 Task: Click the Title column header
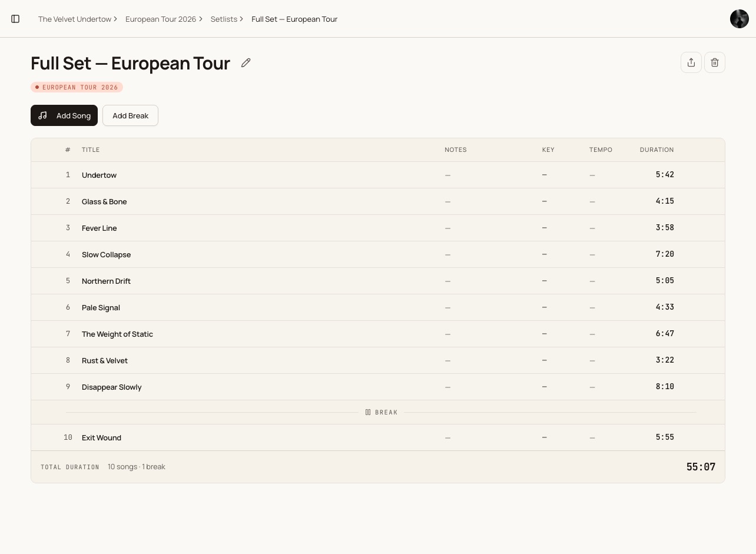[91, 150]
